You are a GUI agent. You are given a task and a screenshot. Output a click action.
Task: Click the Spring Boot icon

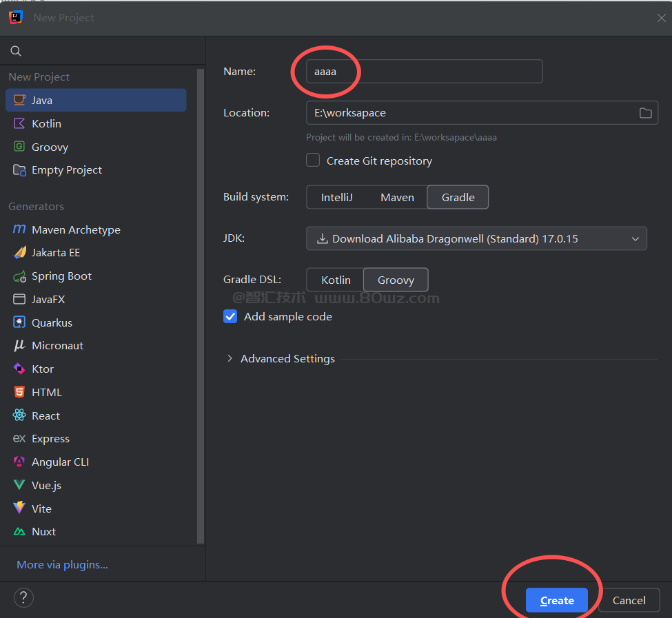[19, 276]
